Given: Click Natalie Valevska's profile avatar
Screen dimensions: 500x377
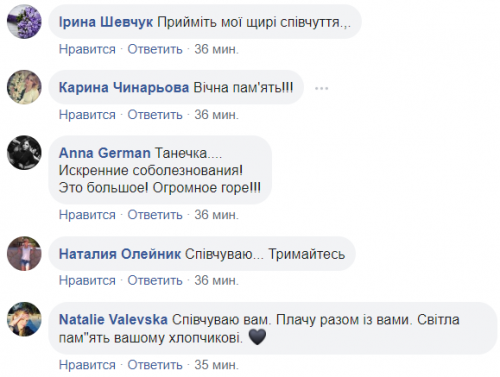Looking at the screenshot, I should tap(24, 319).
